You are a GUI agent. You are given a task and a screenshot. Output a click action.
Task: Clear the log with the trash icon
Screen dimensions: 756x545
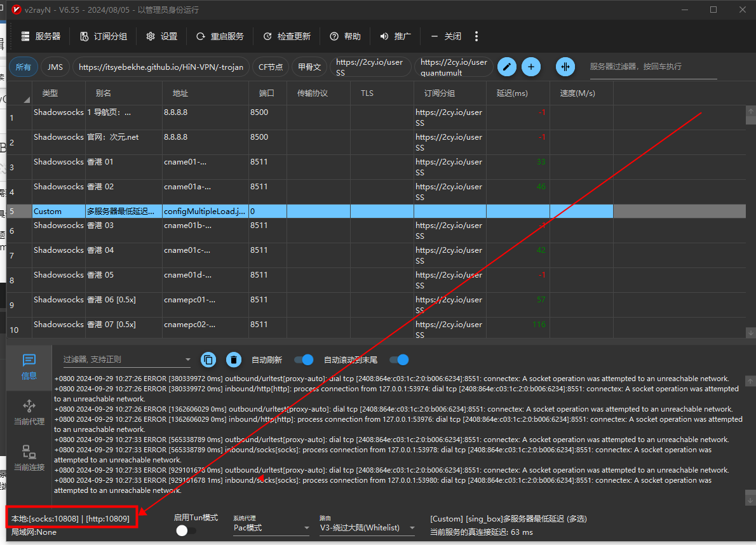click(234, 360)
